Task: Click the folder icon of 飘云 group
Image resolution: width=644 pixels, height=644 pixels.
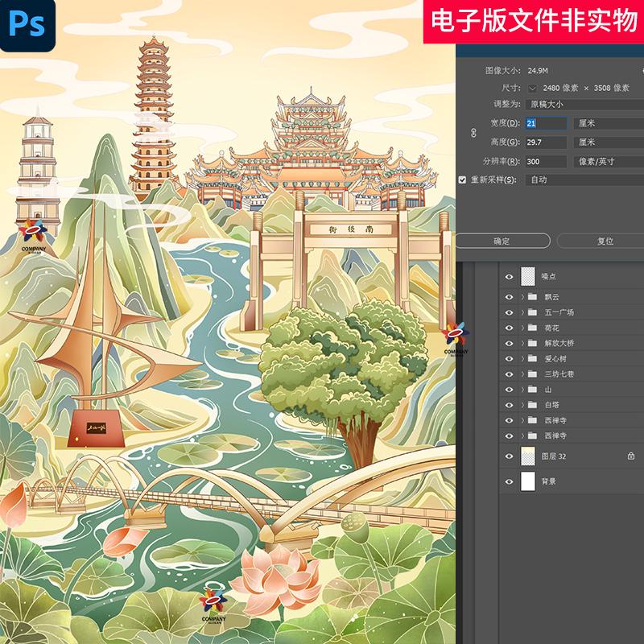Action: click(532, 296)
